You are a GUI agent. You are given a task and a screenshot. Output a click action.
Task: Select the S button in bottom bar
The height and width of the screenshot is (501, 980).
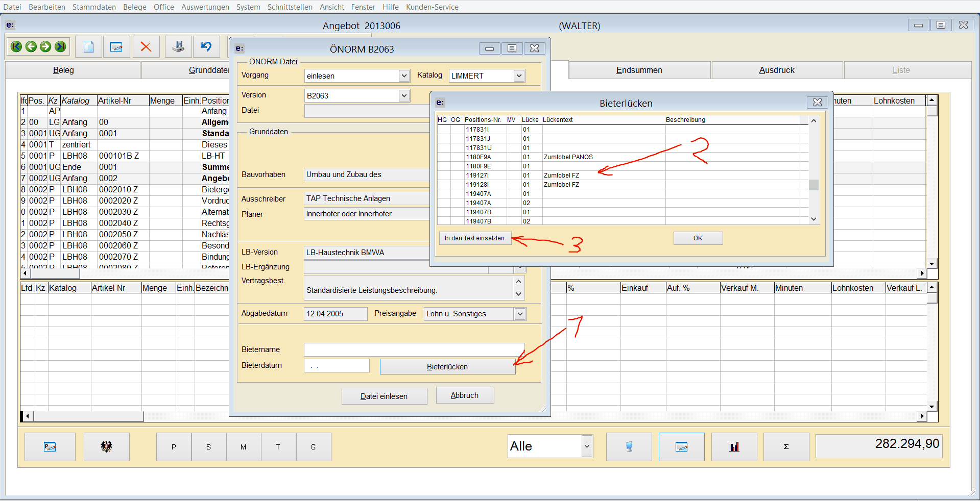tap(208, 447)
